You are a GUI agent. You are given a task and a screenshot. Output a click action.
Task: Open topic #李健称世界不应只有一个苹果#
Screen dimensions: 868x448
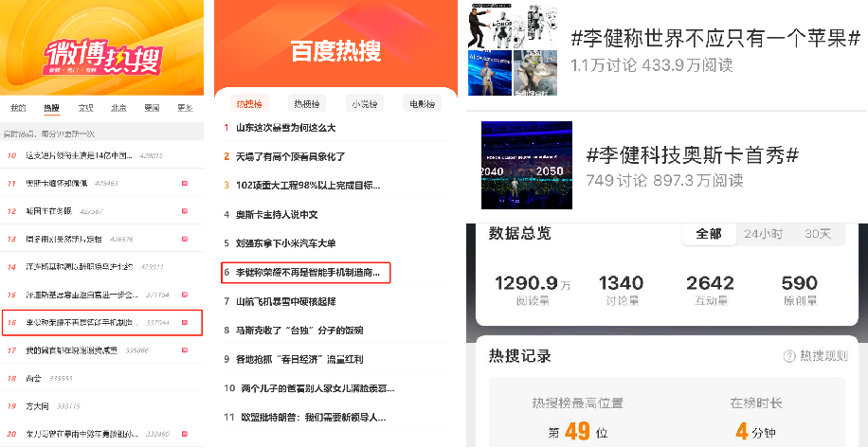(x=715, y=39)
